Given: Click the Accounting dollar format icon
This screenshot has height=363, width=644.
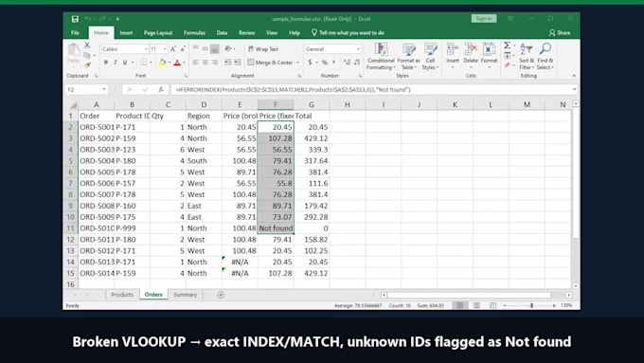Looking at the screenshot, I should [x=310, y=63].
